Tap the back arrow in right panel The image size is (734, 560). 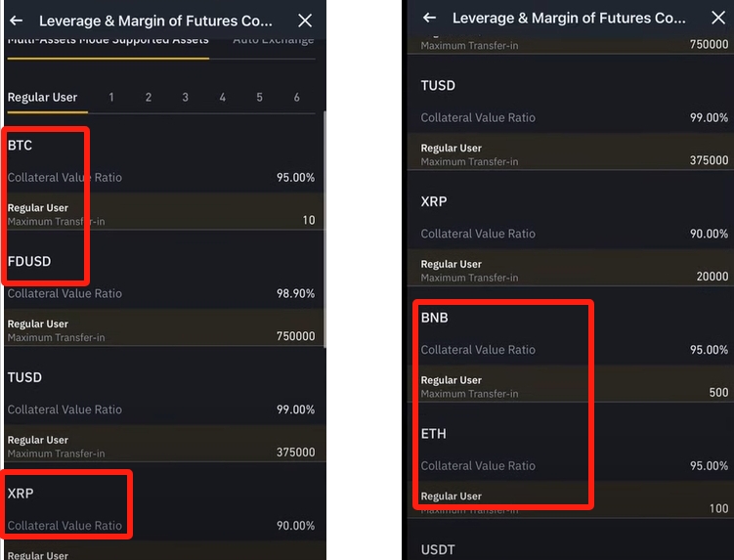(429, 18)
